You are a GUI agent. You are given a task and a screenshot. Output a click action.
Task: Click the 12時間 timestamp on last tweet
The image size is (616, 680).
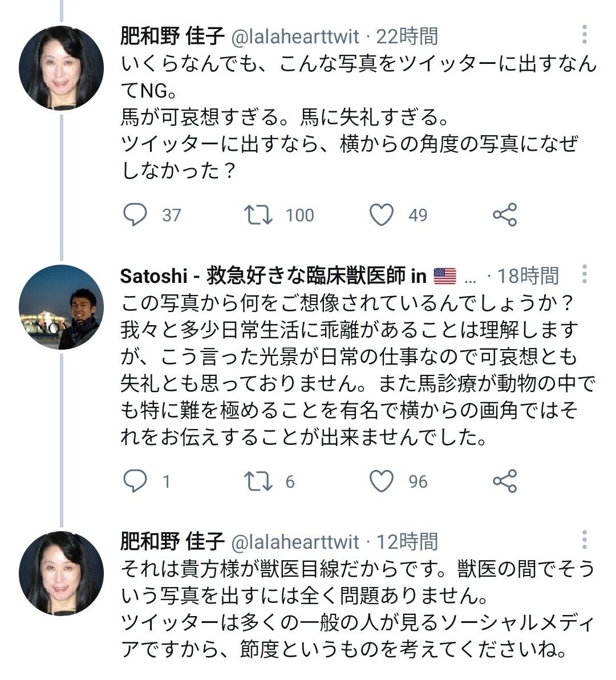(407, 541)
